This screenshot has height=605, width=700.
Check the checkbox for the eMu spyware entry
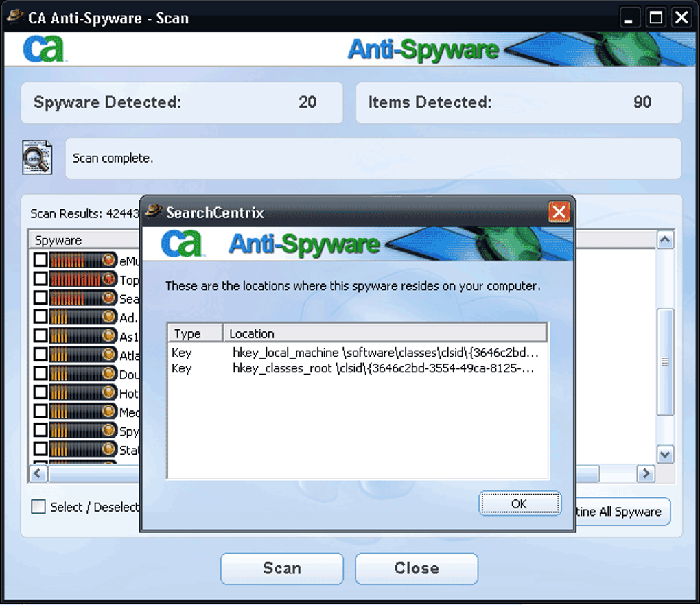(x=39, y=259)
